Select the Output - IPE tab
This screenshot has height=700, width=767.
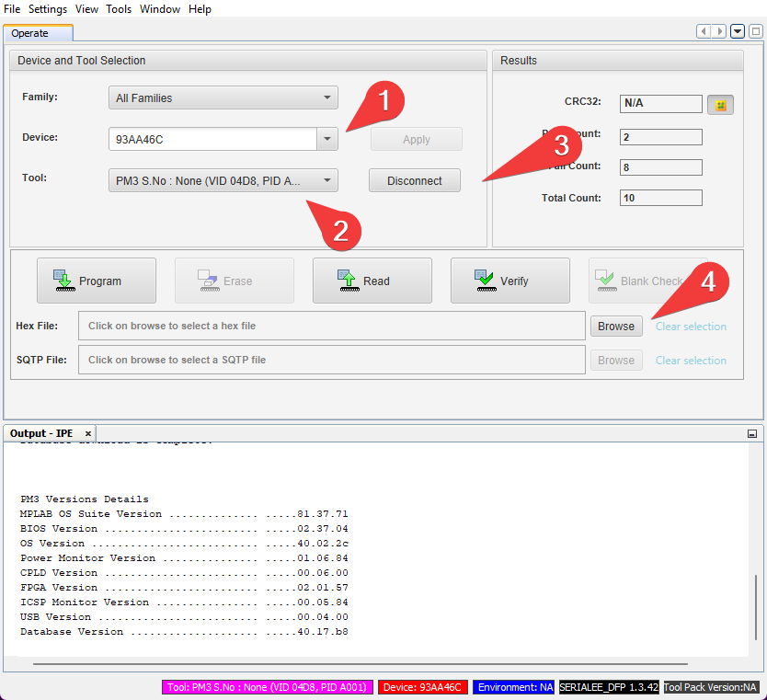tap(41, 433)
